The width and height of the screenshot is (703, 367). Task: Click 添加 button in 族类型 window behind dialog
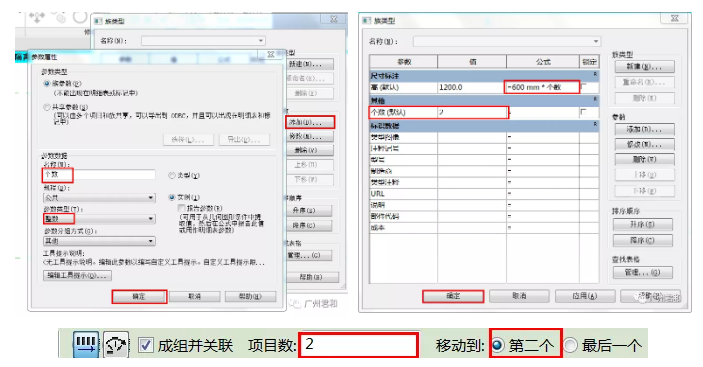coord(310,122)
